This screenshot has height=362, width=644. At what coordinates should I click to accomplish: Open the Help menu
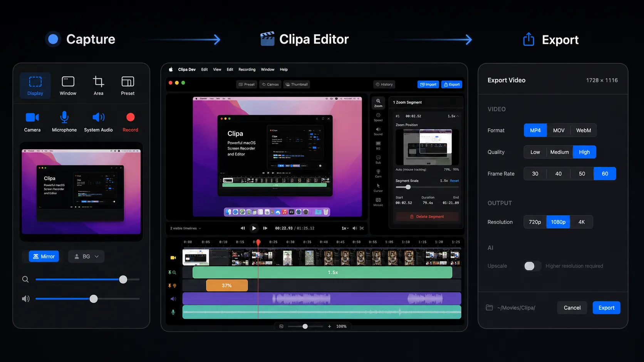coord(284,70)
